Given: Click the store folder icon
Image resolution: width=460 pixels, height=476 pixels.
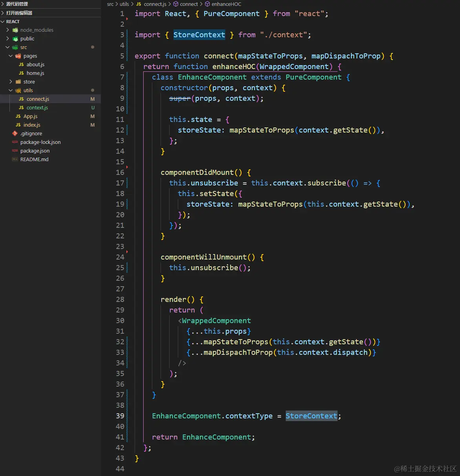Looking at the screenshot, I should (x=18, y=82).
